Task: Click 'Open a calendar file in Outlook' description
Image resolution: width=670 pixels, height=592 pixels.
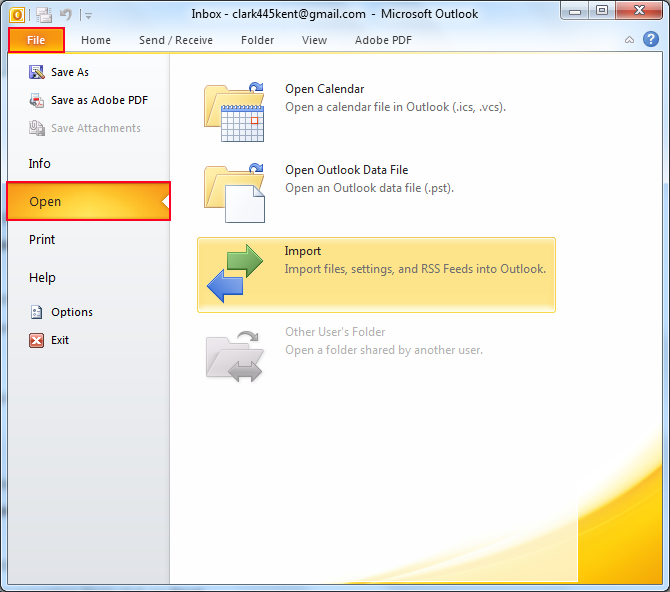Action: 395,107
